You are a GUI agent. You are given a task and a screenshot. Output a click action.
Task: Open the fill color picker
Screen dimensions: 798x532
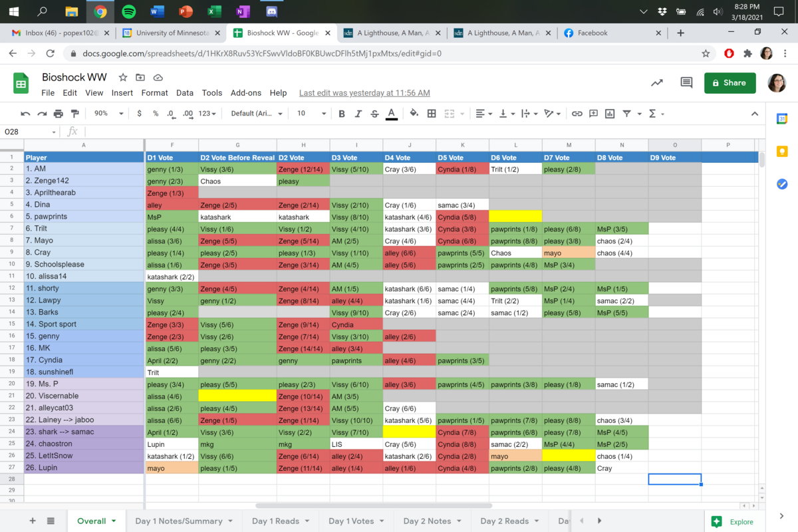point(414,114)
